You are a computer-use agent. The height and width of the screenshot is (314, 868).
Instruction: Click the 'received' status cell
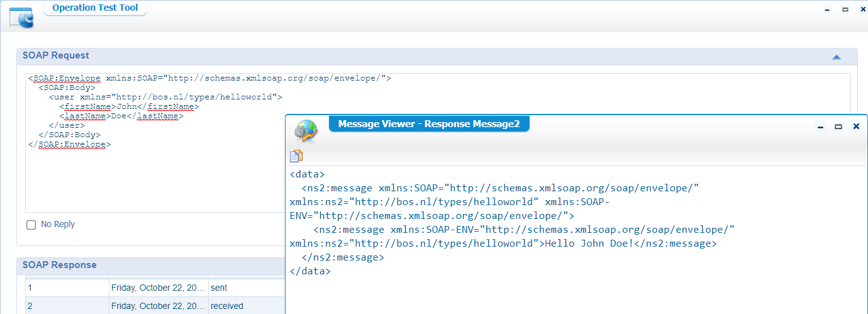tap(246, 306)
